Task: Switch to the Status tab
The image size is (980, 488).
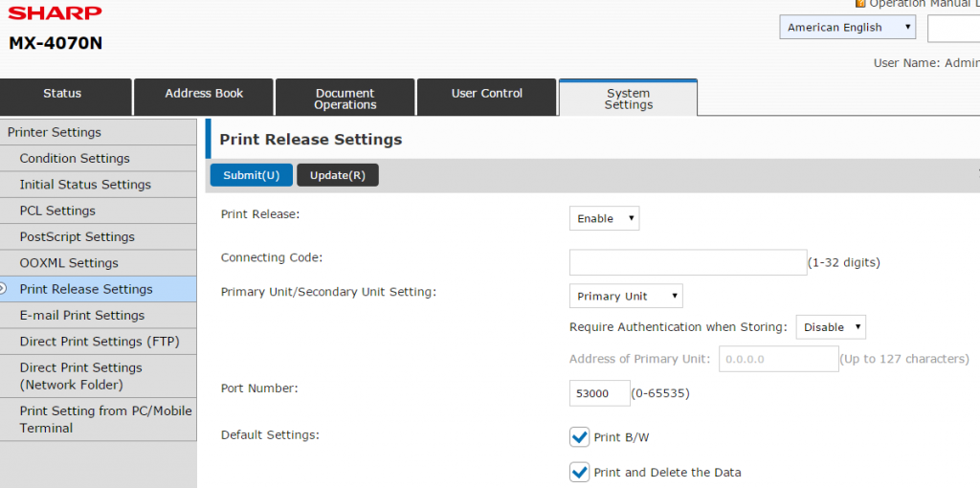Action: 63,94
